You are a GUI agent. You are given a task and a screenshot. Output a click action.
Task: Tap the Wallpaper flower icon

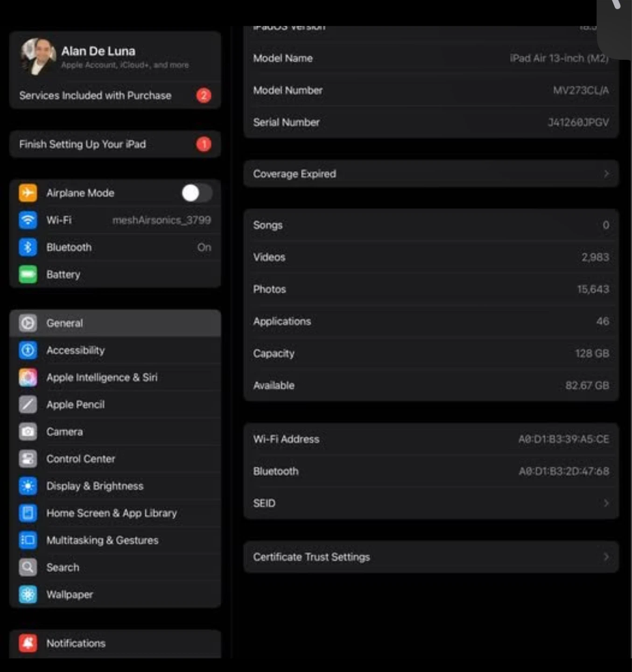(x=28, y=595)
